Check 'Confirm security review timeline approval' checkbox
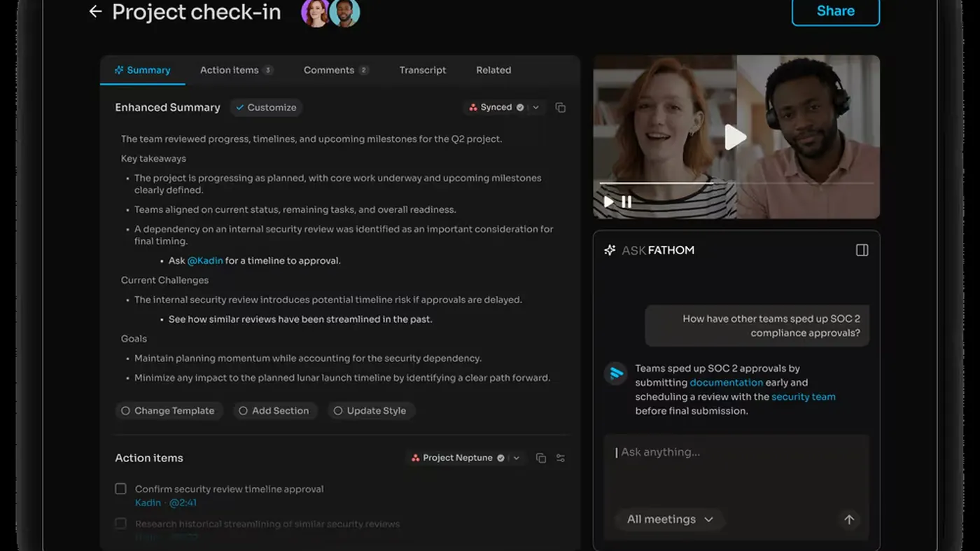 point(120,489)
